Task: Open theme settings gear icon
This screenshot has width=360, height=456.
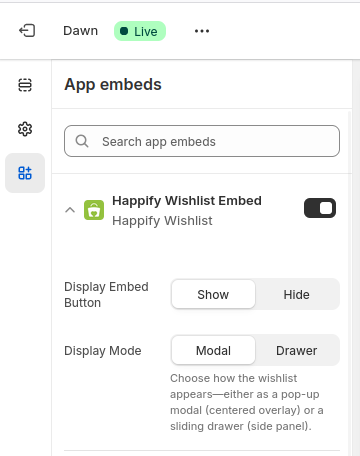Action: [x=25, y=129]
